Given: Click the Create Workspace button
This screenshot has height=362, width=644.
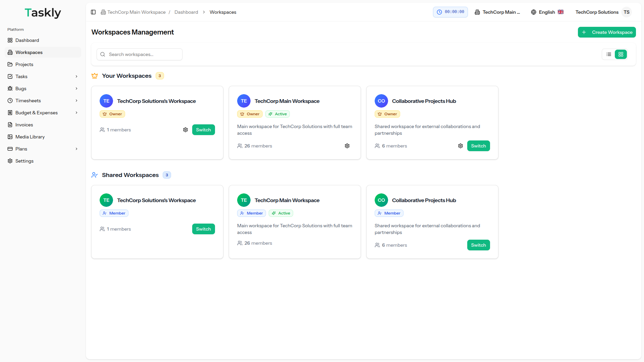Looking at the screenshot, I should (606, 32).
